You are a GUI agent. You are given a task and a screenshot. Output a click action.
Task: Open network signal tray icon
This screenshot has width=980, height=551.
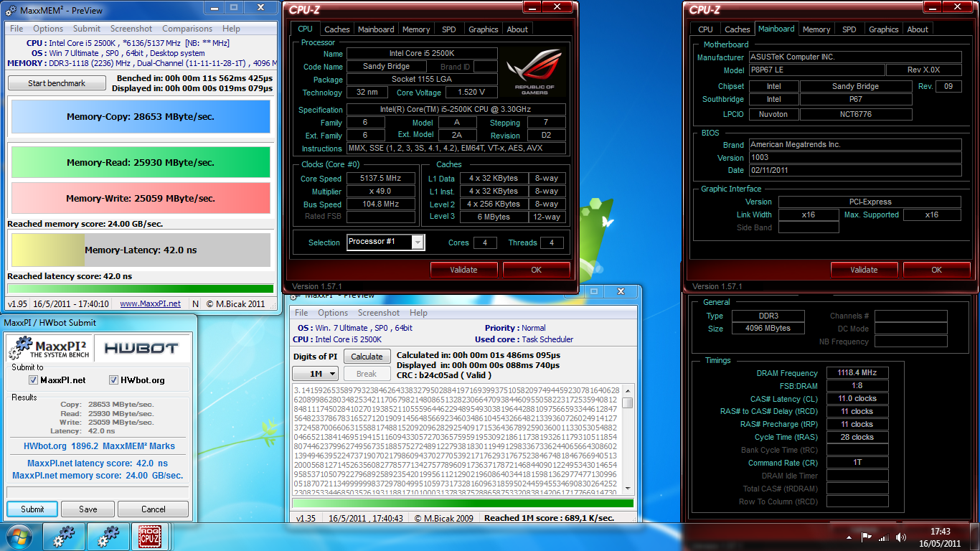point(884,537)
